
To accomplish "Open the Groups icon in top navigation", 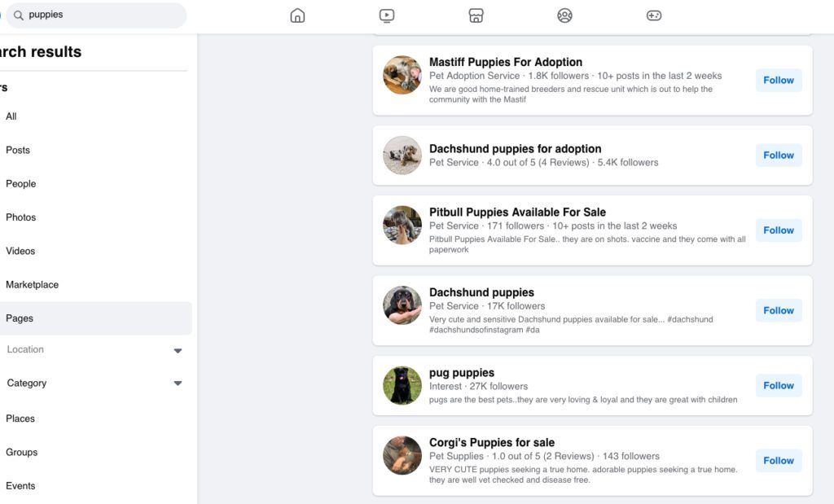I will 564,15.
